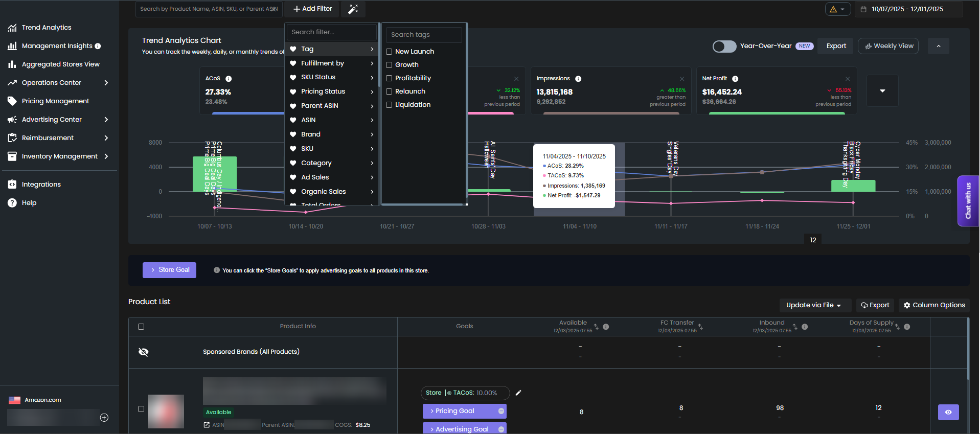This screenshot has height=434, width=980.
Task: Sort by Available column arrows
Action: [x=596, y=327]
